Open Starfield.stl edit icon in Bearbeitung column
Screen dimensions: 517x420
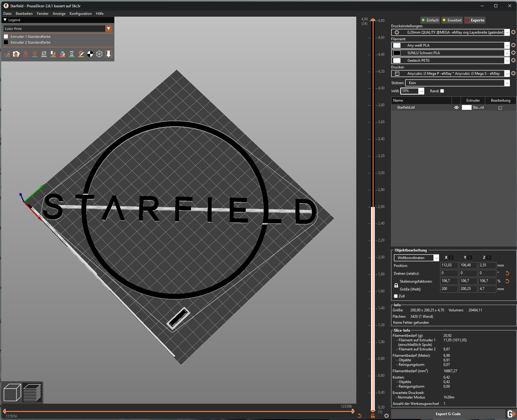tap(500, 107)
